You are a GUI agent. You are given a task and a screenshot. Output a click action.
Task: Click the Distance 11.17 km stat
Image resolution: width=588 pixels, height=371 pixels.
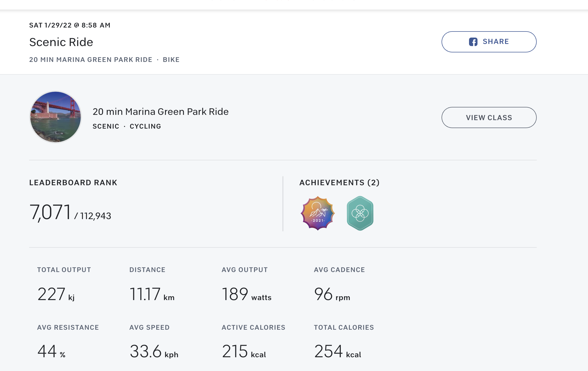pos(151,294)
